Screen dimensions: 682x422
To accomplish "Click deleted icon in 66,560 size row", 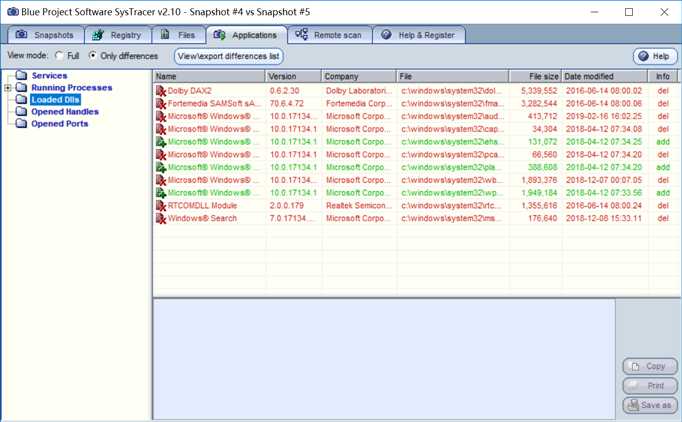I will pos(161,155).
